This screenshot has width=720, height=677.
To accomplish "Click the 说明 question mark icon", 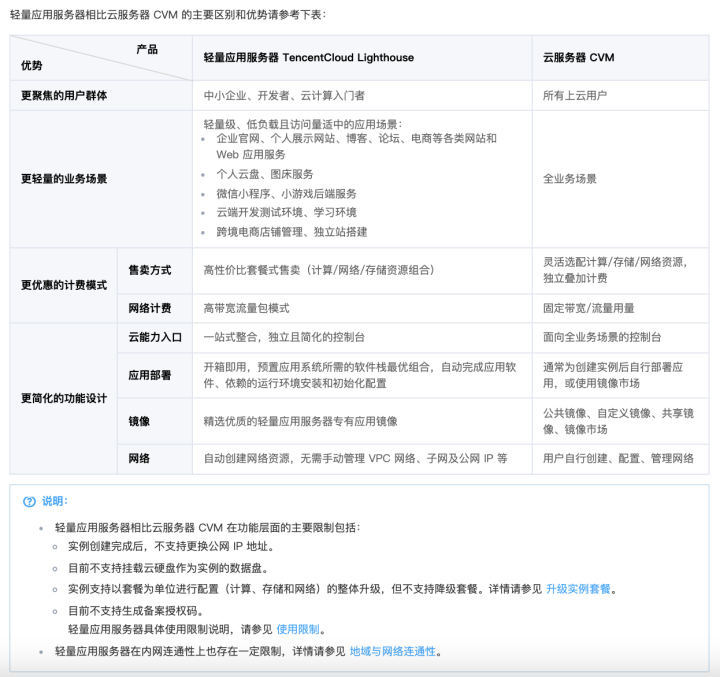I will coord(29,502).
